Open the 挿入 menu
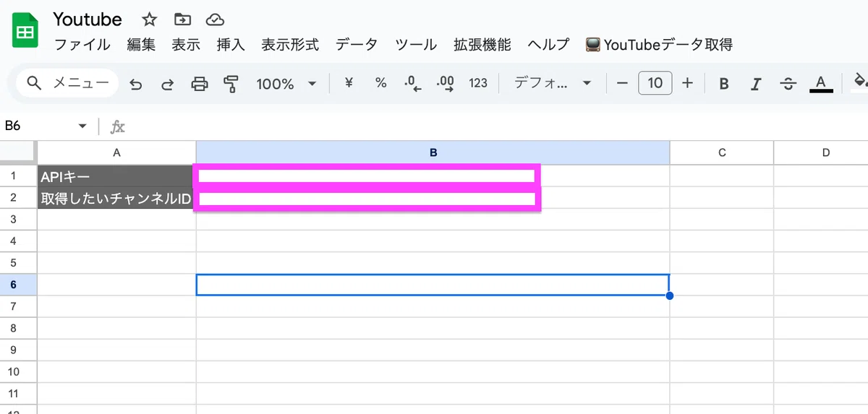 pyautogui.click(x=231, y=45)
